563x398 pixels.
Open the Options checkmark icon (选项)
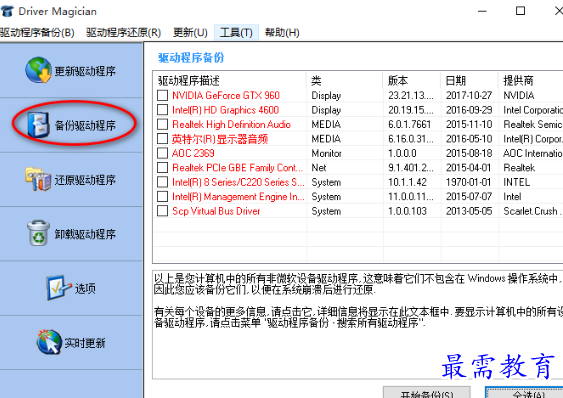point(59,288)
